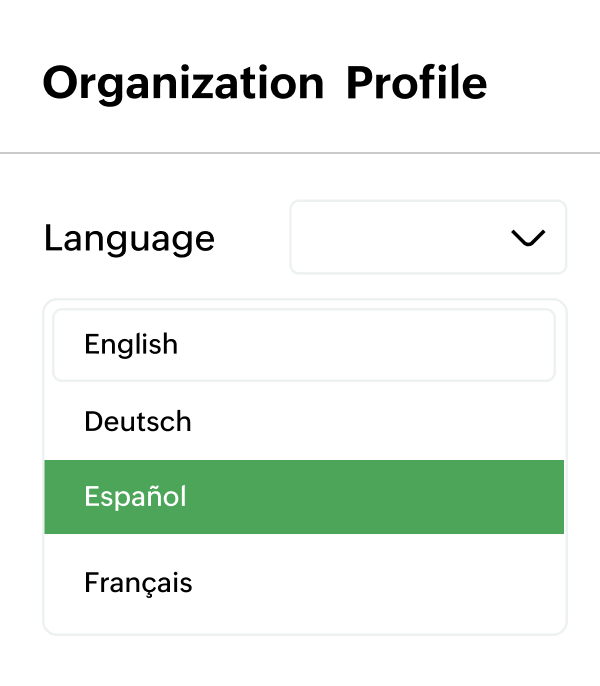Click the Deutsch list item text
This screenshot has height=686, width=600.
(x=138, y=421)
